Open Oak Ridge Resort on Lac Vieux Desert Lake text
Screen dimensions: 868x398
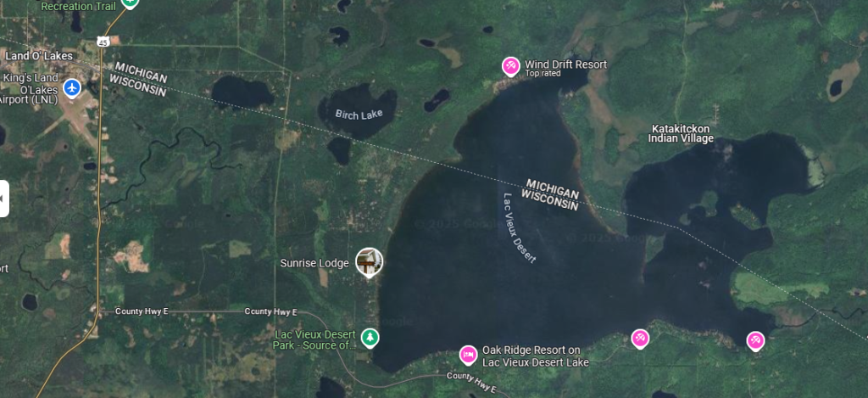pyautogui.click(x=536, y=356)
